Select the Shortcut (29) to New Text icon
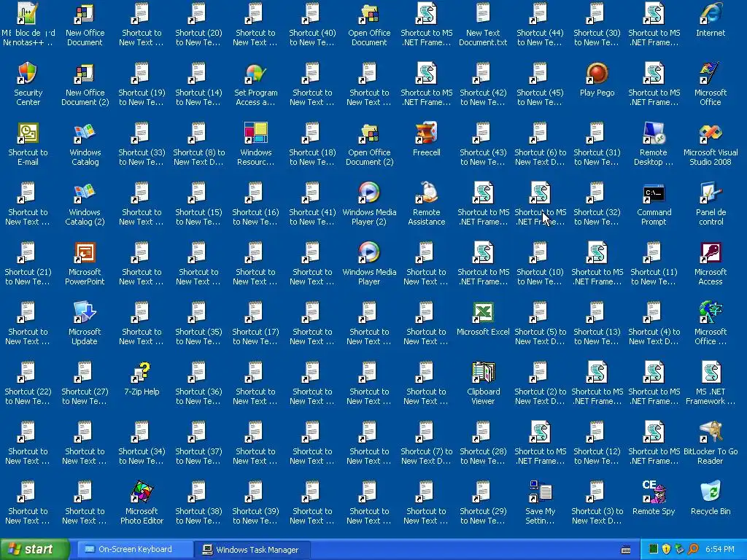This screenshot has height=560, width=747. pos(483,502)
